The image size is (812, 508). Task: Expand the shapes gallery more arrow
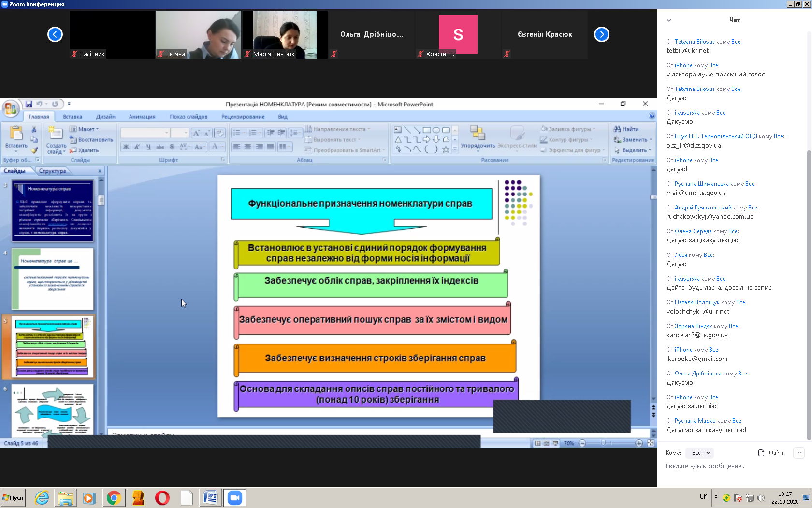[455, 149]
